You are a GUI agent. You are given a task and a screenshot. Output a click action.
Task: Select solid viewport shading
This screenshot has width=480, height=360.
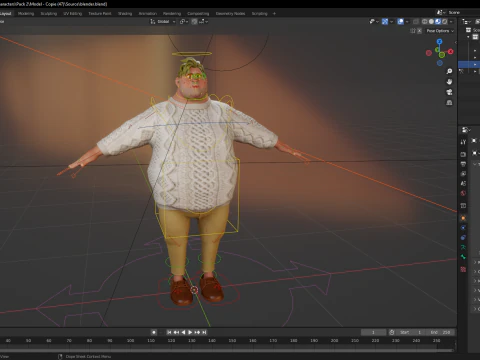431,22
